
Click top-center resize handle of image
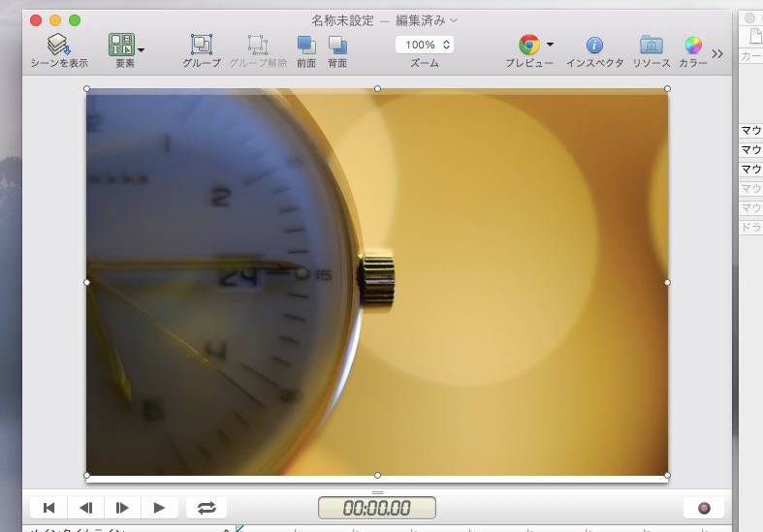[x=377, y=88]
